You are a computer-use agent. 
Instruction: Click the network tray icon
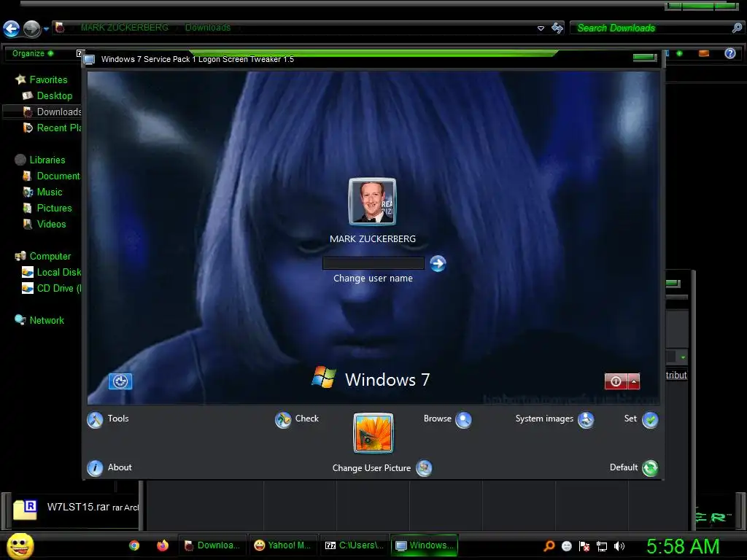tap(602, 546)
